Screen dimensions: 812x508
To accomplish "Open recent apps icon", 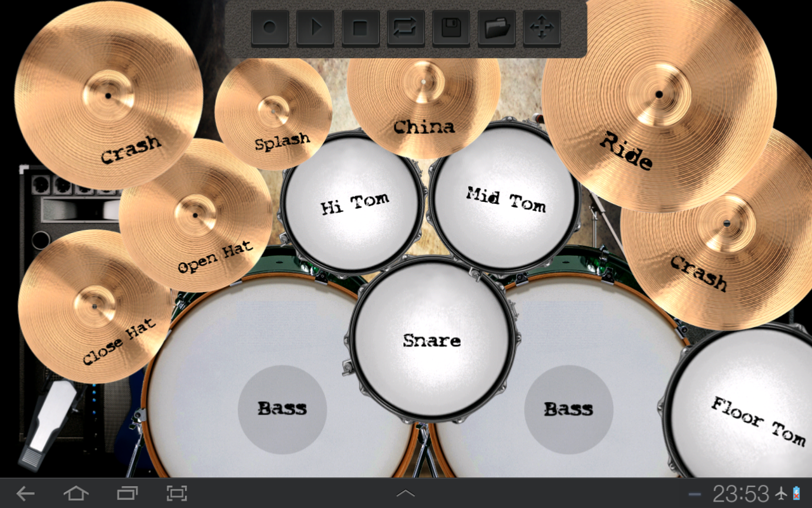I will (127, 493).
